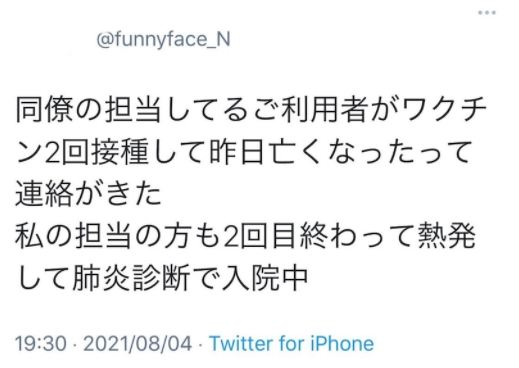Screen dimensions: 519x368
Task: Click the 2021/08/04 date
Action: [138, 343]
